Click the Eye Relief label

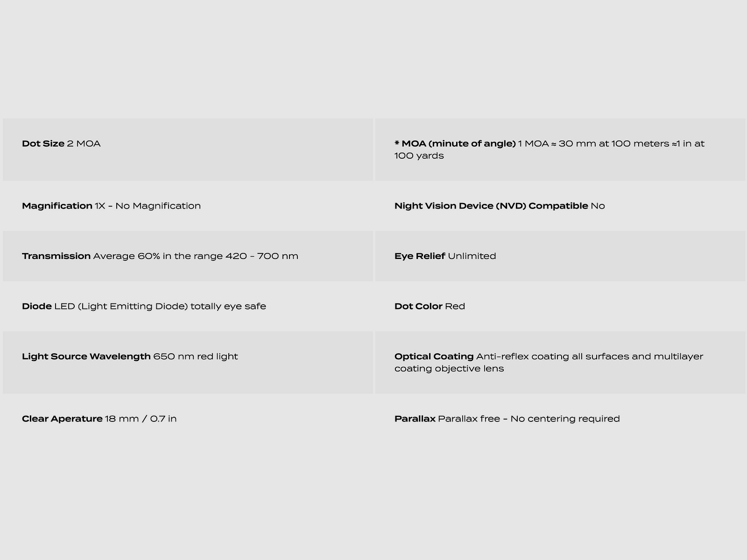pyautogui.click(x=420, y=256)
